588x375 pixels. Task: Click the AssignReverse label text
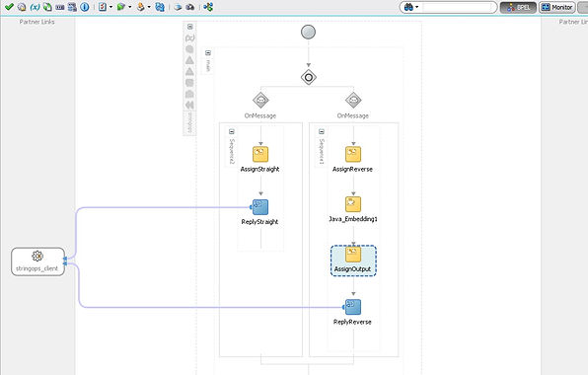click(352, 169)
